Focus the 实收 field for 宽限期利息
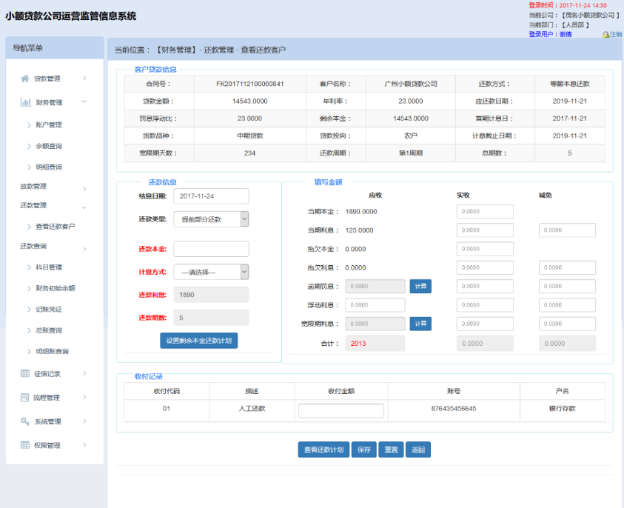 [485, 323]
